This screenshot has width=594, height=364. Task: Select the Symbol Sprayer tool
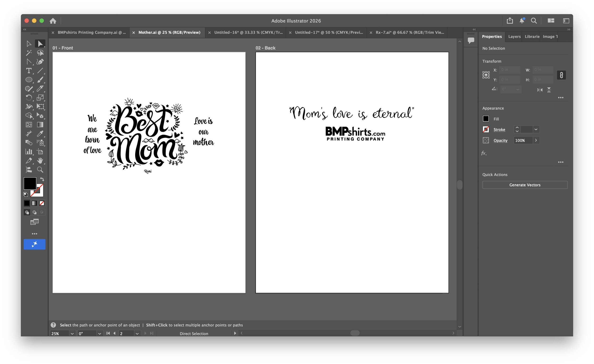[40, 143]
